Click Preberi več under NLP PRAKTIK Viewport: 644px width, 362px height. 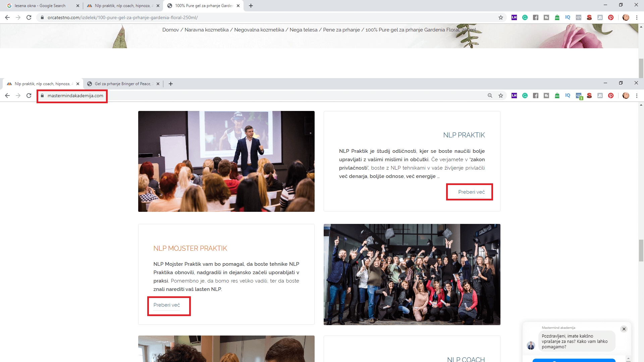point(471,192)
